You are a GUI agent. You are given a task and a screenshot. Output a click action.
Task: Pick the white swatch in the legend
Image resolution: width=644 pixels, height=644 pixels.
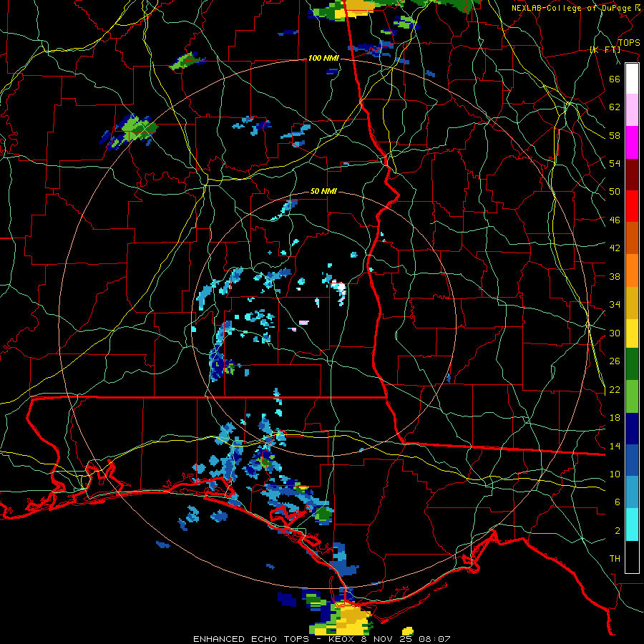[x=632, y=79]
